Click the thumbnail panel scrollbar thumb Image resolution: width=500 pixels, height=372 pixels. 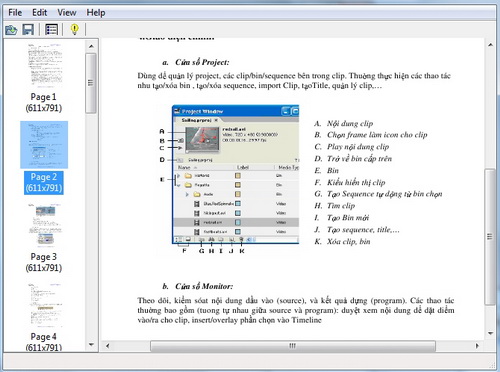[91, 83]
